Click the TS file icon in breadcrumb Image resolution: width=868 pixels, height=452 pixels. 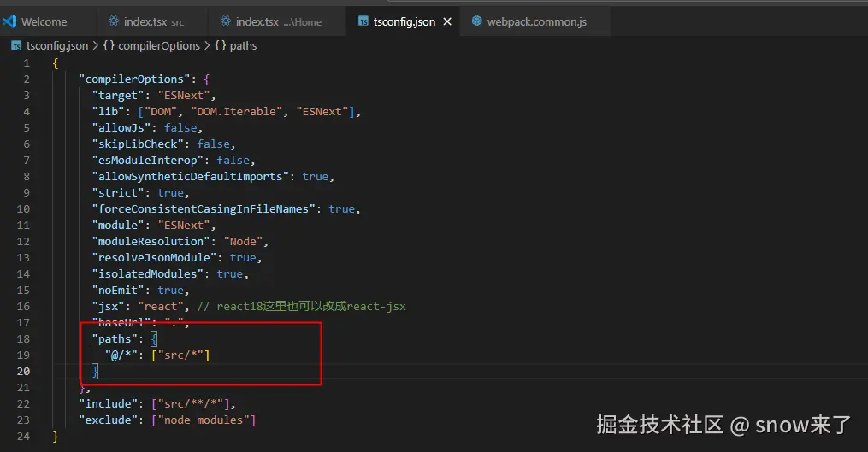click(x=16, y=45)
